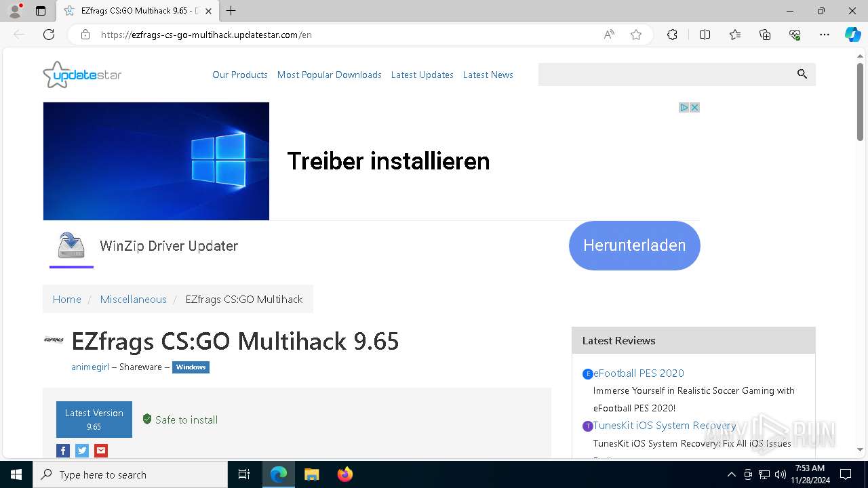Reload the page with refresh icon

pyautogui.click(x=49, y=35)
